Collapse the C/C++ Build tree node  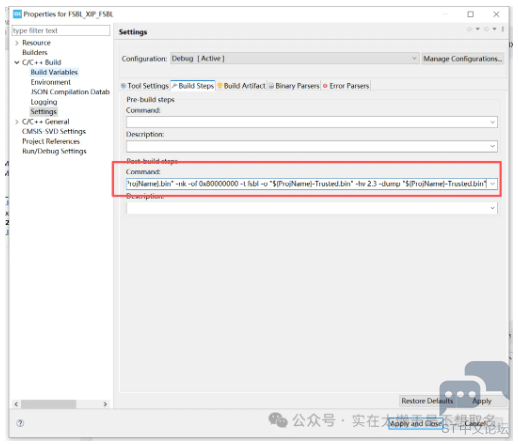pyautogui.click(x=17, y=62)
